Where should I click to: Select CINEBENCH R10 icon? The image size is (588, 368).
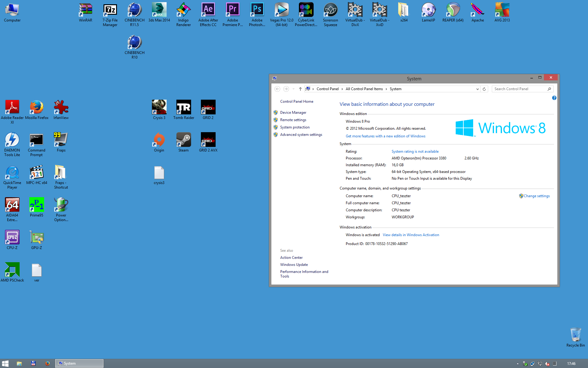pyautogui.click(x=134, y=47)
